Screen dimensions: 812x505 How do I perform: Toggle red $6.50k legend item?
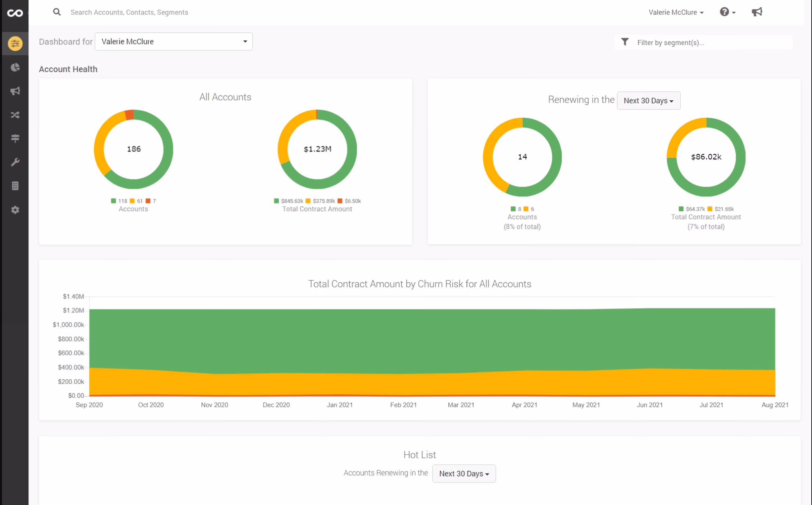pos(349,201)
